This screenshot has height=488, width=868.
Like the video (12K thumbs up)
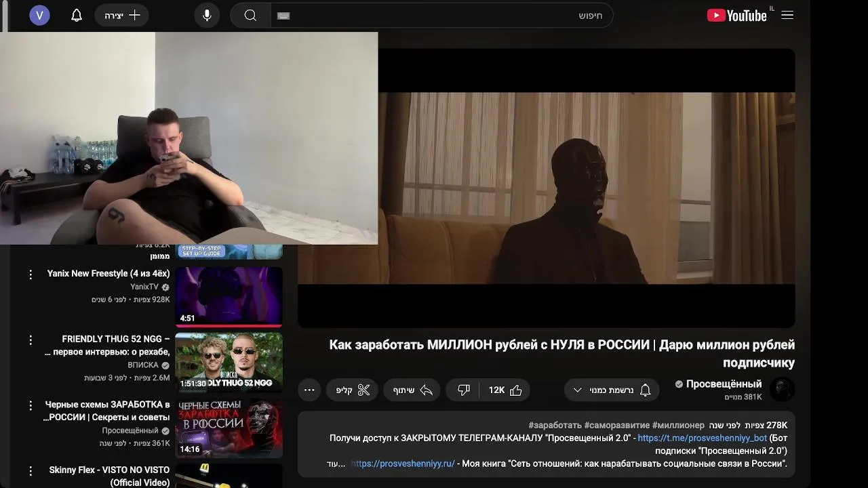pos(505,390)
